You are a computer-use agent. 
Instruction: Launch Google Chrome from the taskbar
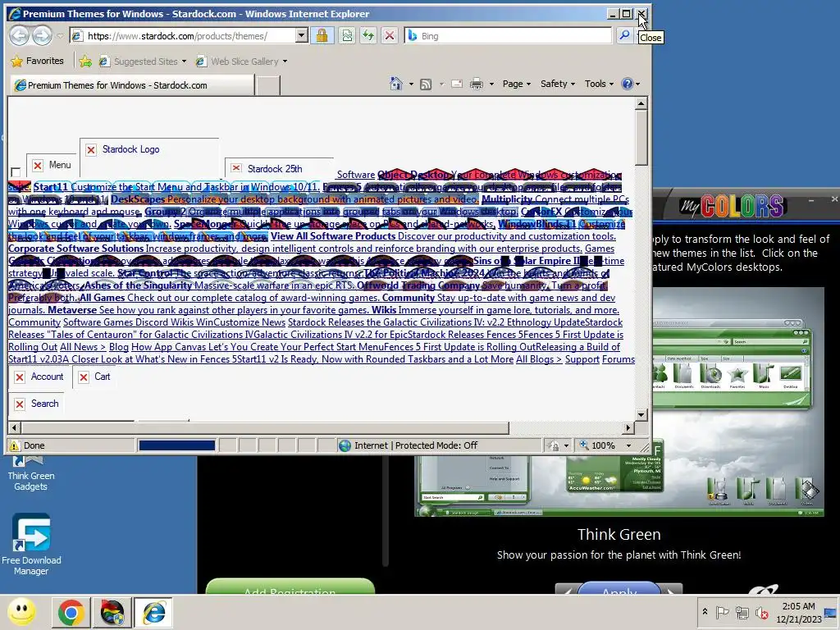click(71, 612)
